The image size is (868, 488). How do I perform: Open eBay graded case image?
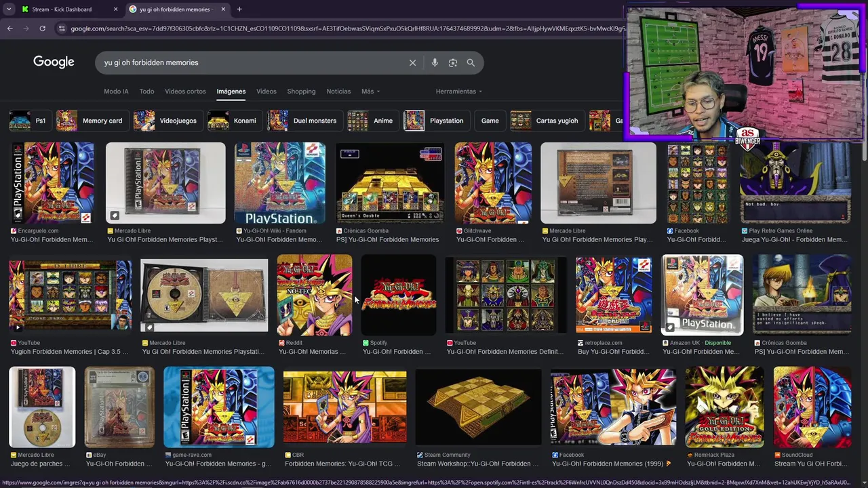pos(119,407)
